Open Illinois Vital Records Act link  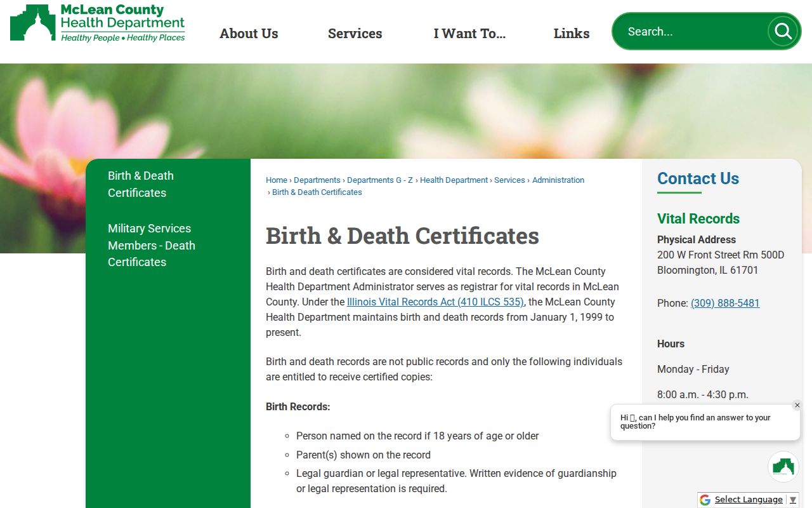click(436, 302)
